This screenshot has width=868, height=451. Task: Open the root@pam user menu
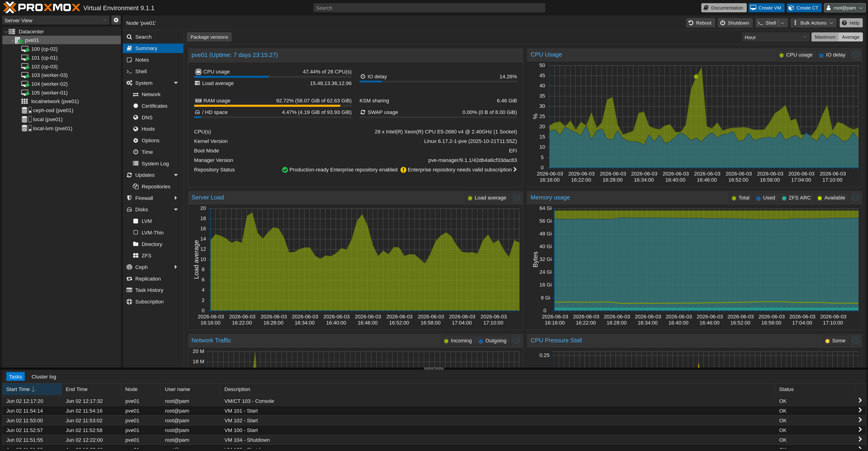(x=844, y=8)
